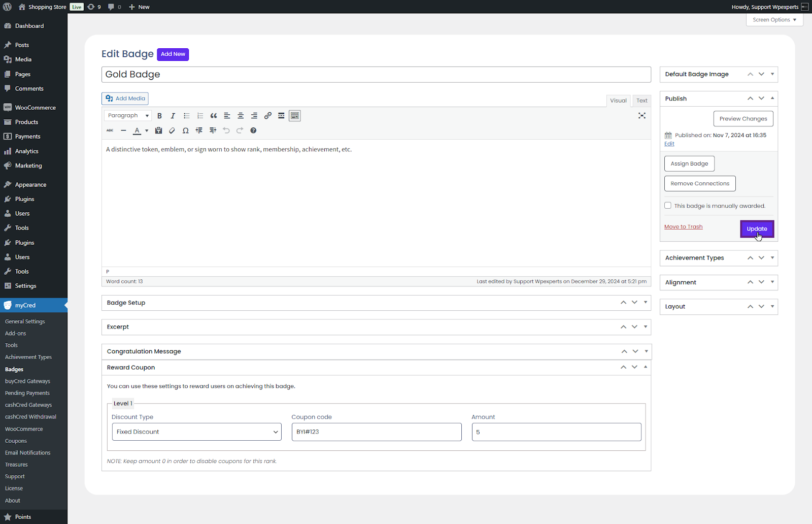Open the Discount Type dropdown
The height and width of the screenshot is (524, 812).
coord(196,432)
